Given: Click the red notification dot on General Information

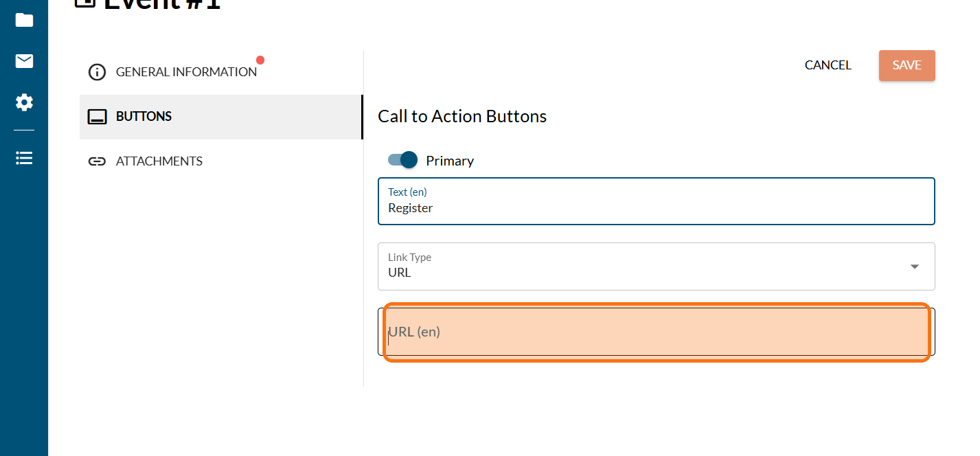Looking at the screenshot, I should tap(260, 60).
